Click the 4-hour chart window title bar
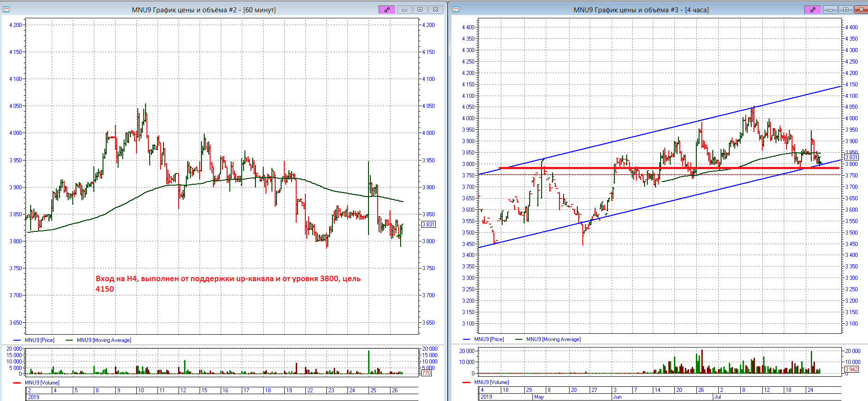This screenshot has width=868, height=401. [x=641, y=10]
